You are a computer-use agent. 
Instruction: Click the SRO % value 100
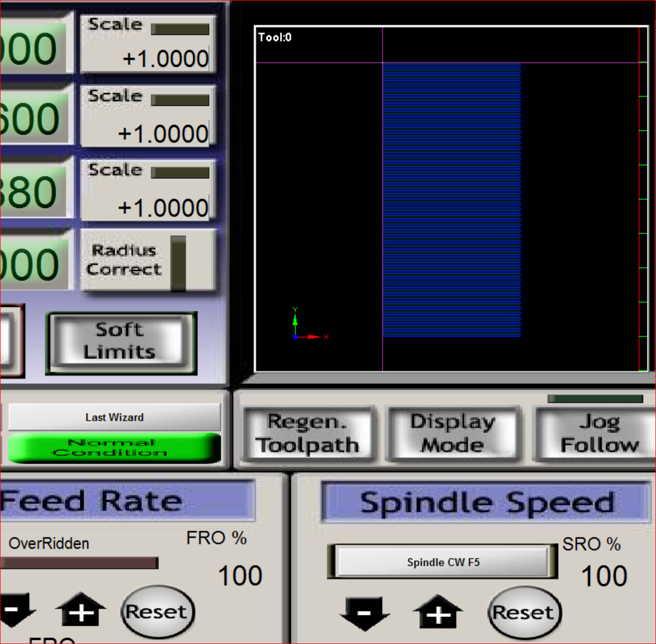(x=604, y=576)
